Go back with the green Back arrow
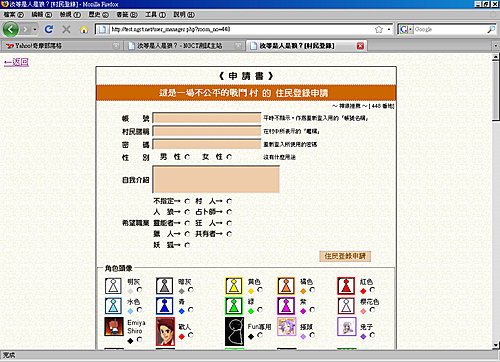 click(10, 29)
